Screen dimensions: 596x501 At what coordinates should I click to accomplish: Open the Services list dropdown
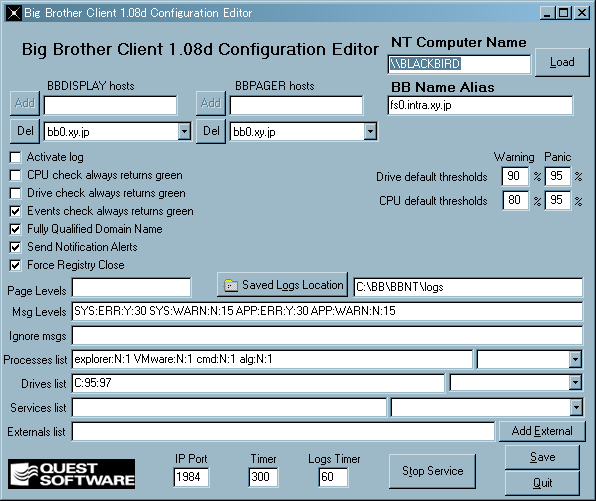(x=576, y=407)
